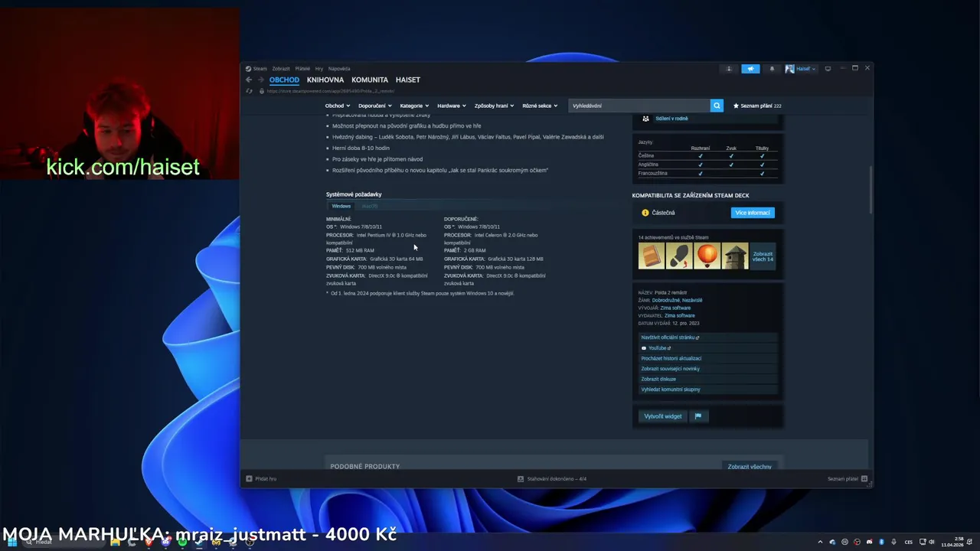Click the Zima software developer link

[675, 308]
